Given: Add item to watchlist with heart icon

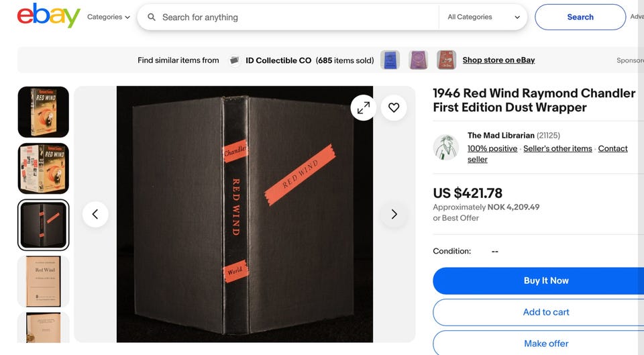Looking at the screenshot, I should click(394, 107).
